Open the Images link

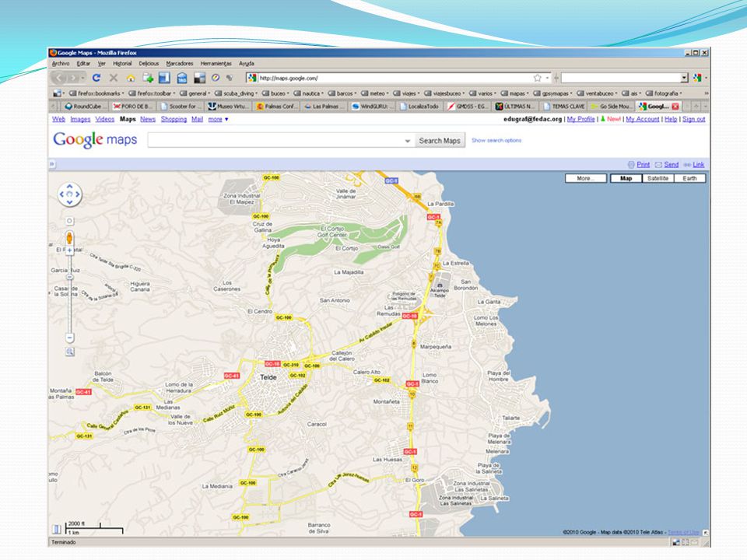[x=80, y=119]
